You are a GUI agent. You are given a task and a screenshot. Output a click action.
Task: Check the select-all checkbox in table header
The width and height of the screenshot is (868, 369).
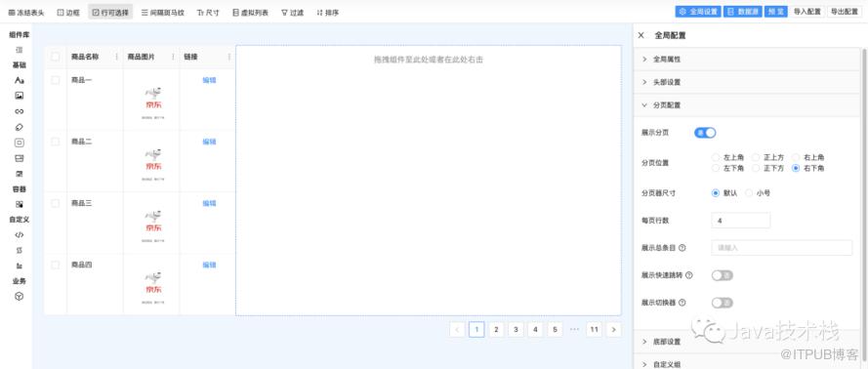[x=56, y=57]
